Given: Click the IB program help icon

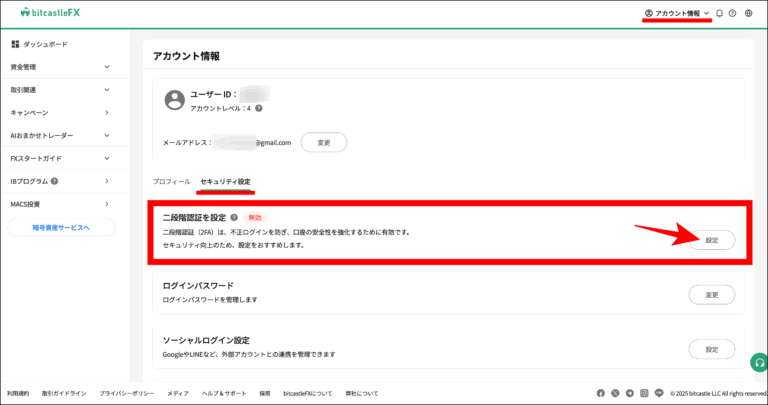Looking at the screenshot, I should (x=54, y=181).
